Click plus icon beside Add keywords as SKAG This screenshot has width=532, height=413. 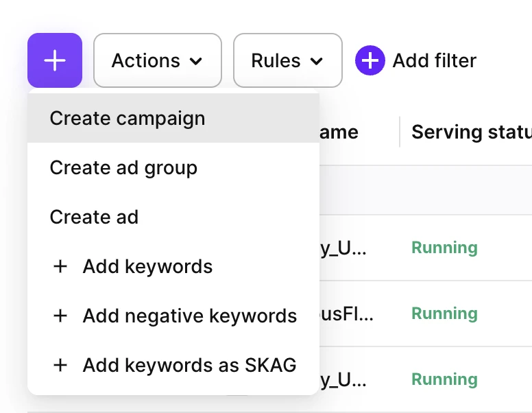coord(60,366)
